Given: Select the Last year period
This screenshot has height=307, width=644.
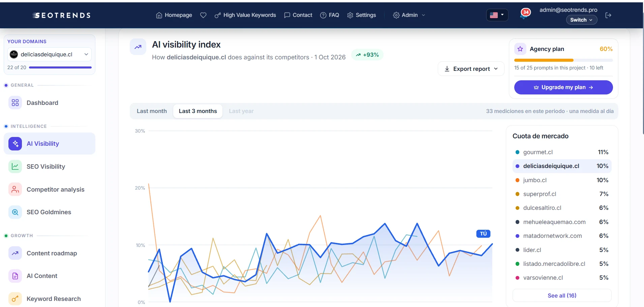Looking at the screenshot, I should [x=241, y=111].
